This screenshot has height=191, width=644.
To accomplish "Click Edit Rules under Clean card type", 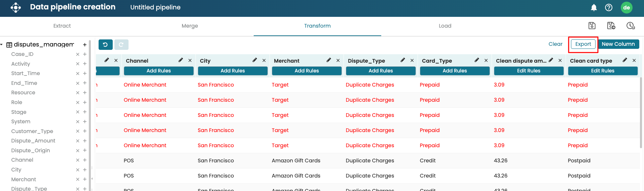I will coord(603,71).
